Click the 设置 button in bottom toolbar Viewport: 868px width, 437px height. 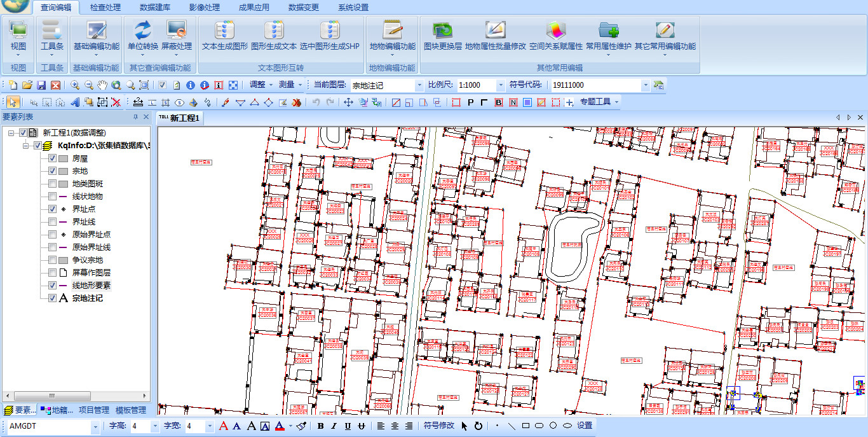[x=585, y=426]
